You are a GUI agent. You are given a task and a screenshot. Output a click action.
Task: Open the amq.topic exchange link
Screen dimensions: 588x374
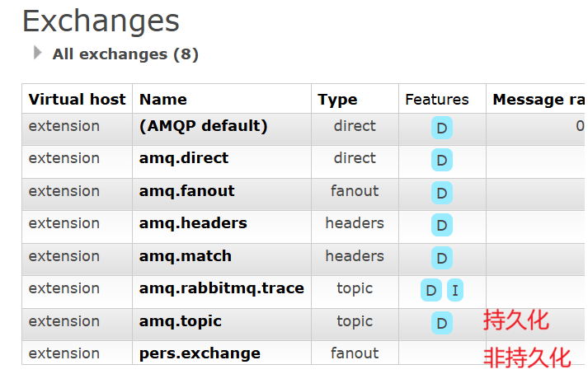click(x=181, y=321)
